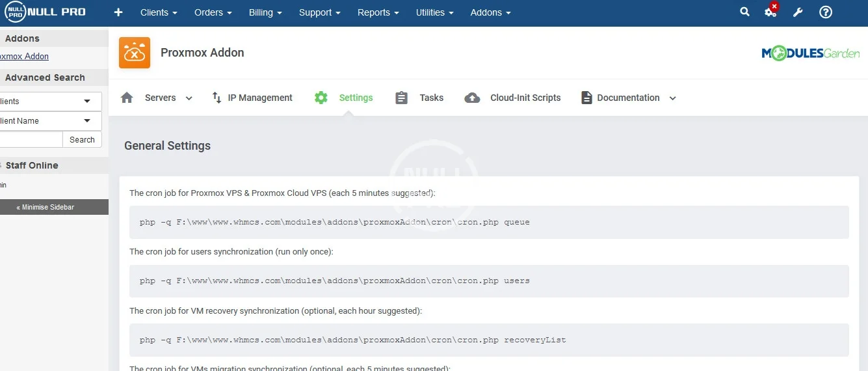Click the cron.php recoveryList command box
Screen dimensions: 868x371
pos(489,340)
